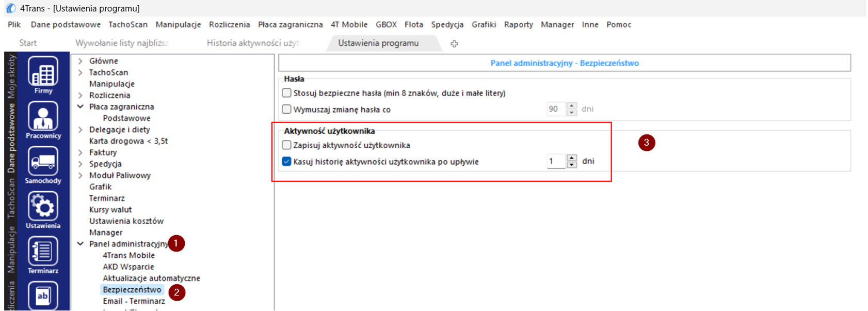Switch to the Start tab

pos(28,43)
